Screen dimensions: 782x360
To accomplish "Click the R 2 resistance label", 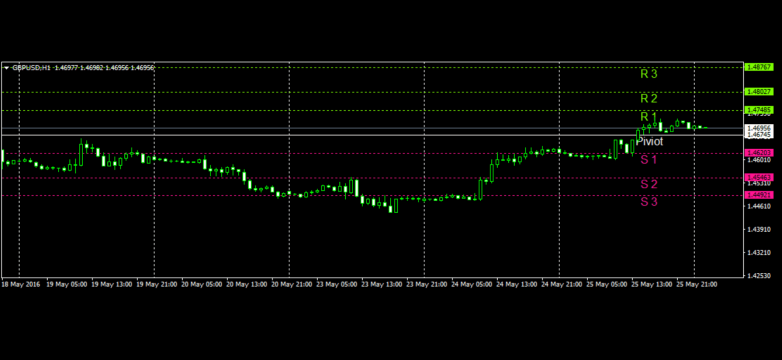I will coord(649,98).
